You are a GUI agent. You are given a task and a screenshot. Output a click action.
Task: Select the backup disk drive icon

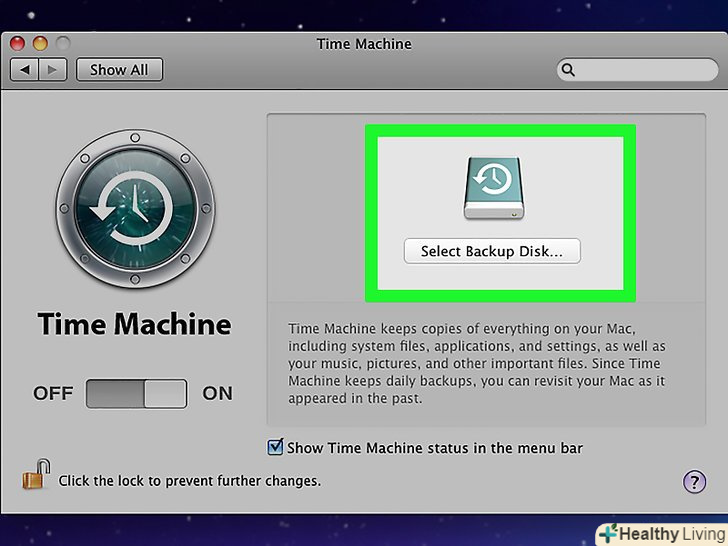click(492, 188)
